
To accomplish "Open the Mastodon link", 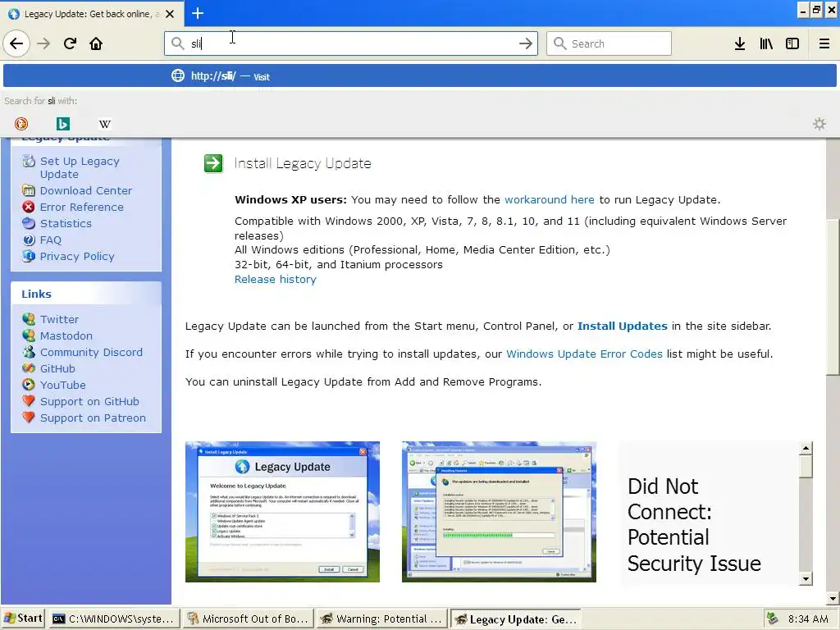I will [x=66, y=336].
